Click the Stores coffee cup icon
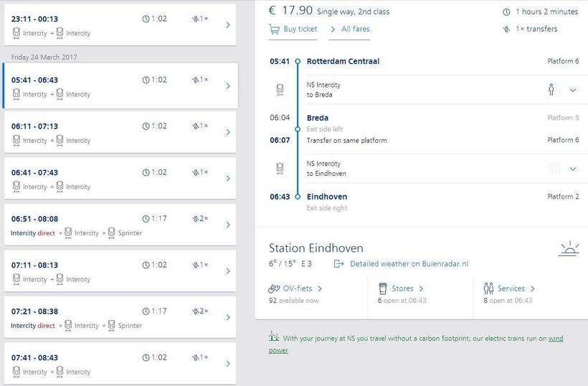Image resolution: width=588 pixels, height=386 pixels. (382, 288)
